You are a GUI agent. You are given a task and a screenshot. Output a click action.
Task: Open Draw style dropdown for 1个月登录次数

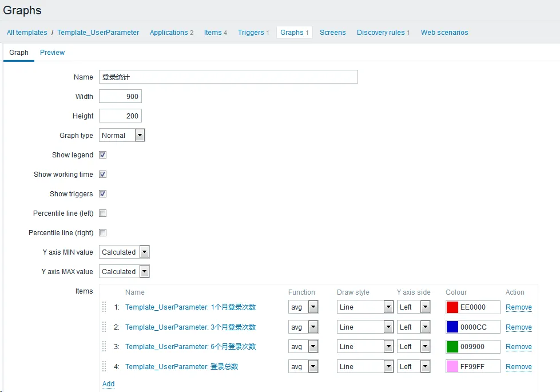click(x=365, y=307)
